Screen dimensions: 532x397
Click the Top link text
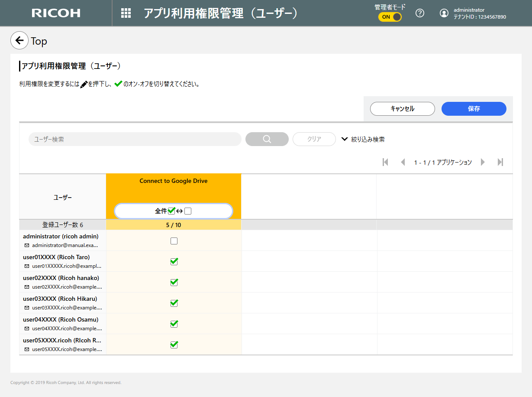[x=39, y=41]
